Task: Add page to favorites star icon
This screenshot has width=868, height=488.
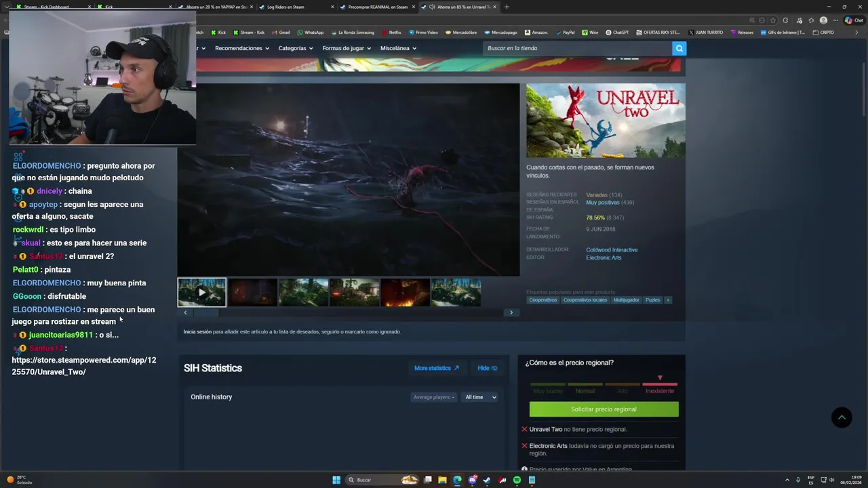Action: click(x=773, y=20)
